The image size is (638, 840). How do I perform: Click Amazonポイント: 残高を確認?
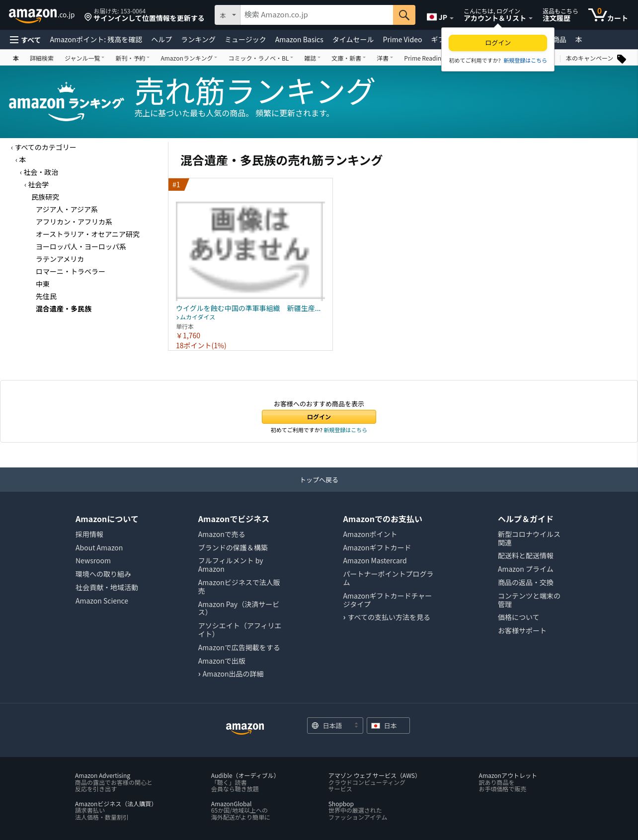click(x=96, y=40)
